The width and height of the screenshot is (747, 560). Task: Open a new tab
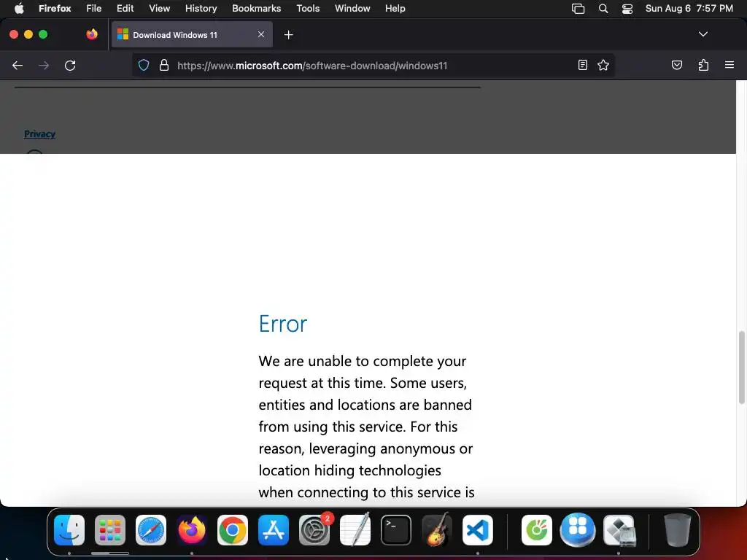[x=288, y=35]
